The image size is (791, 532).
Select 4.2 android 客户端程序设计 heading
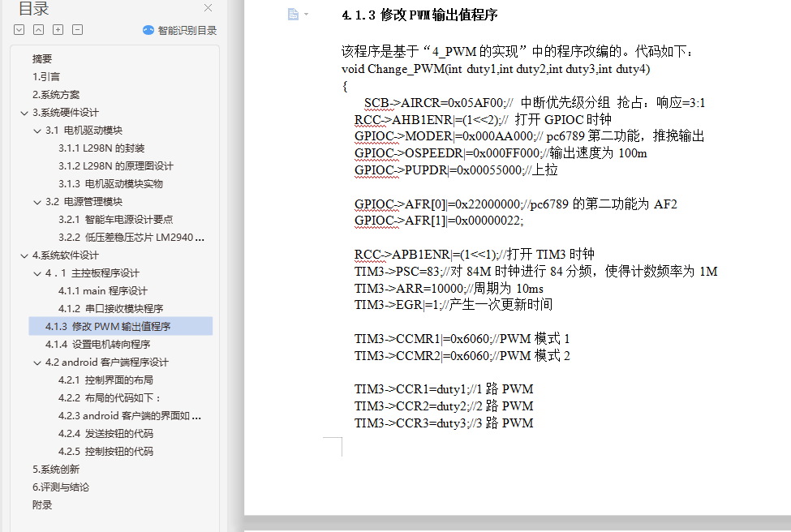[x=107, y=362]
